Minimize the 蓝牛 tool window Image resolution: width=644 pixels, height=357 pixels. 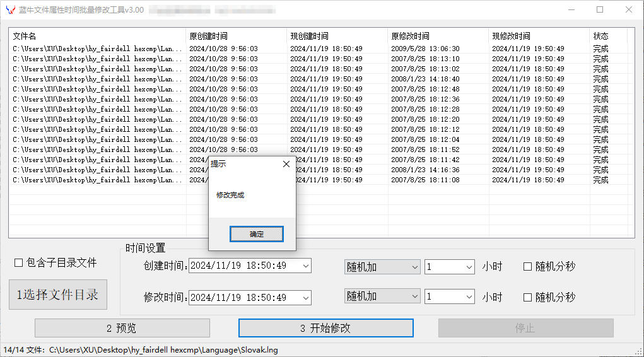(x=571, y=10)
